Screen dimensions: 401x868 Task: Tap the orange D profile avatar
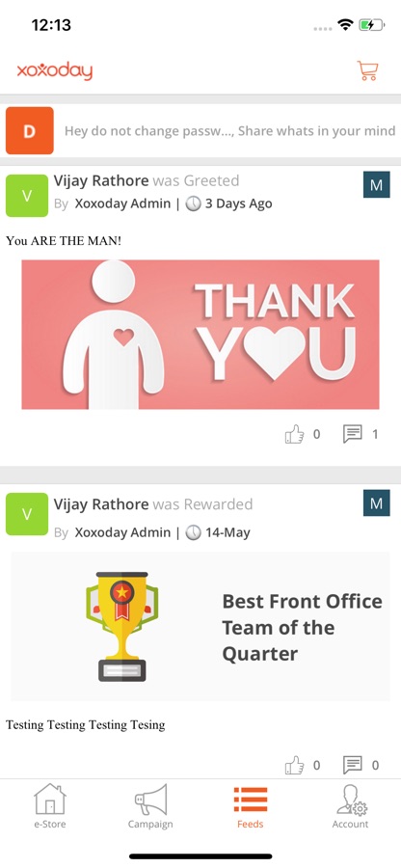coord(29,130)
